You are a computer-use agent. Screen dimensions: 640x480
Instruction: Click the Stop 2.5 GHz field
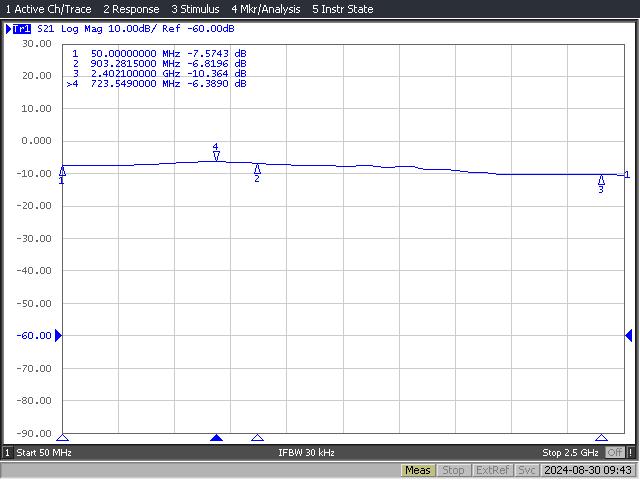(x=570, y=453)
